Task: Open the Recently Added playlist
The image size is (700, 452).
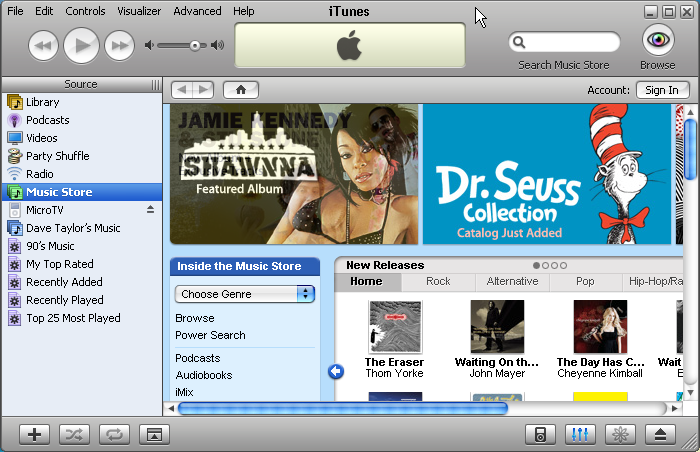Action: tap(82, 282)
